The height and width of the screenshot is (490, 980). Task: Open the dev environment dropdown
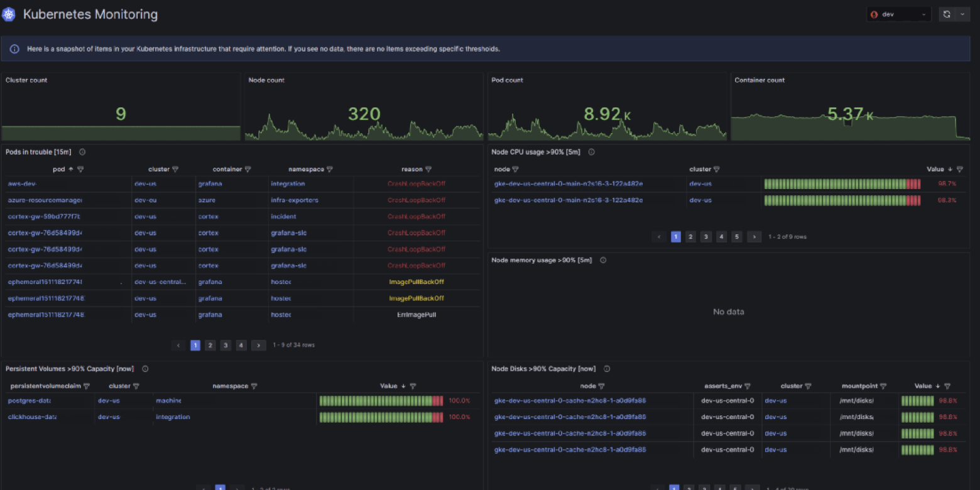pos(898,14)
